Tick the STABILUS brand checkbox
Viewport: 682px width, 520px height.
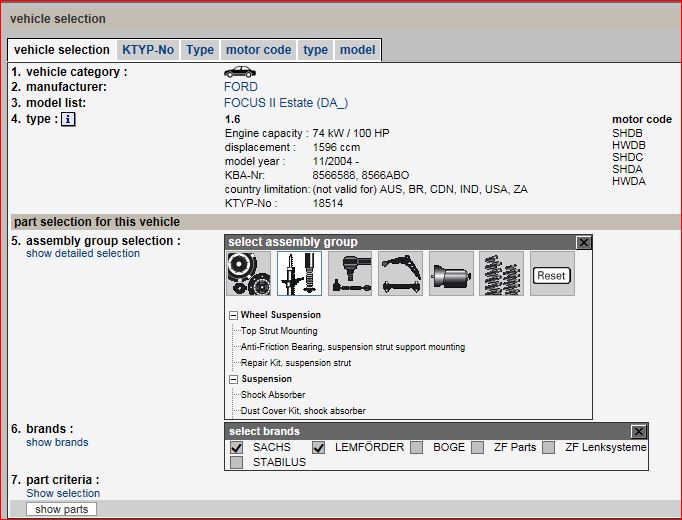click(236, 463)
